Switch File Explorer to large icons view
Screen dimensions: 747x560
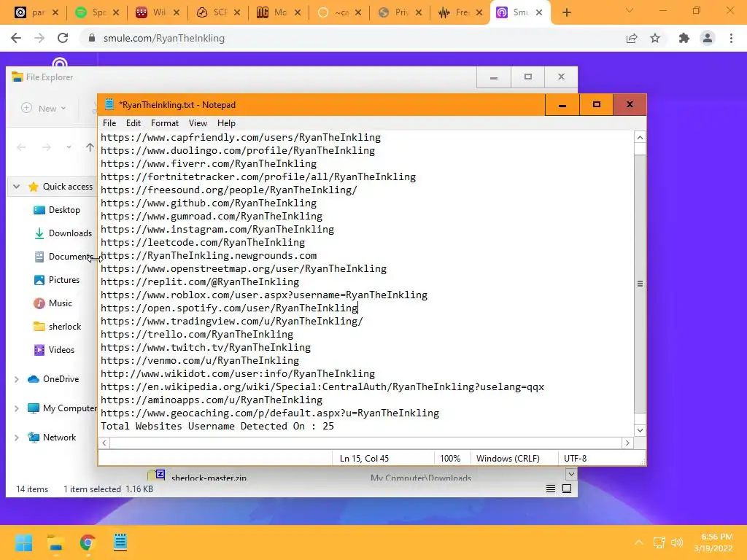point(567,489)
